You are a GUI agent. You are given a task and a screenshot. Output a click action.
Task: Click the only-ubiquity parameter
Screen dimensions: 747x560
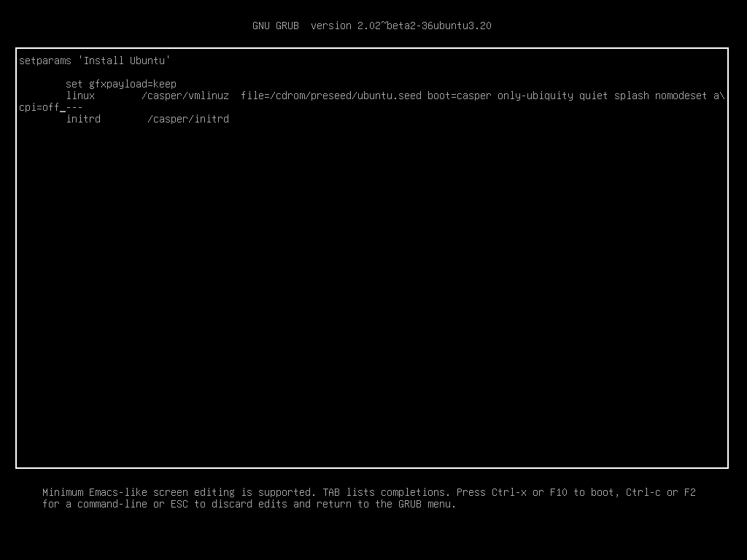click(x=535, y=96)
